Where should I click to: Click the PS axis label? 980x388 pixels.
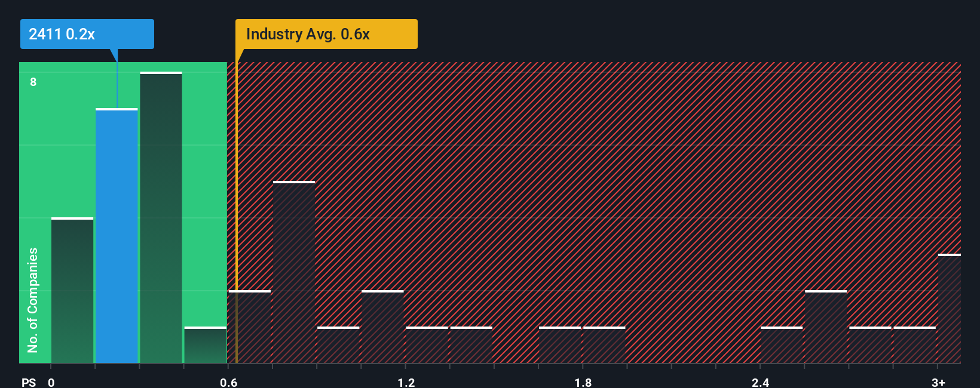(x=29, y=382)
